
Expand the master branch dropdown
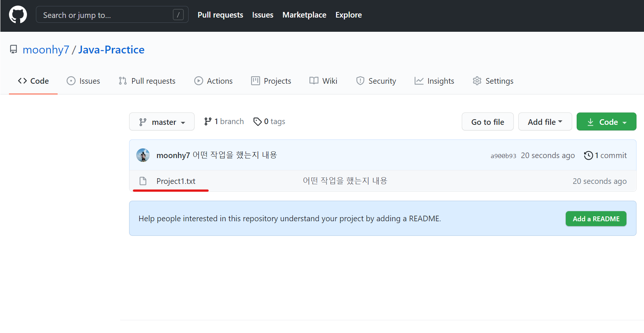pos(162,122)
